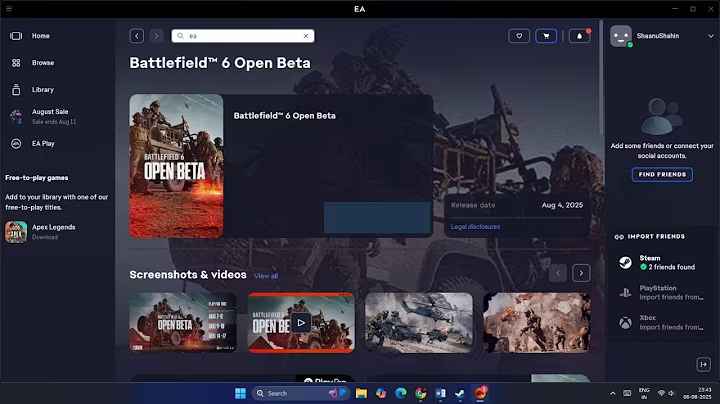Import friends from Xbox
The image size is (720, 404).
(662, 322)
